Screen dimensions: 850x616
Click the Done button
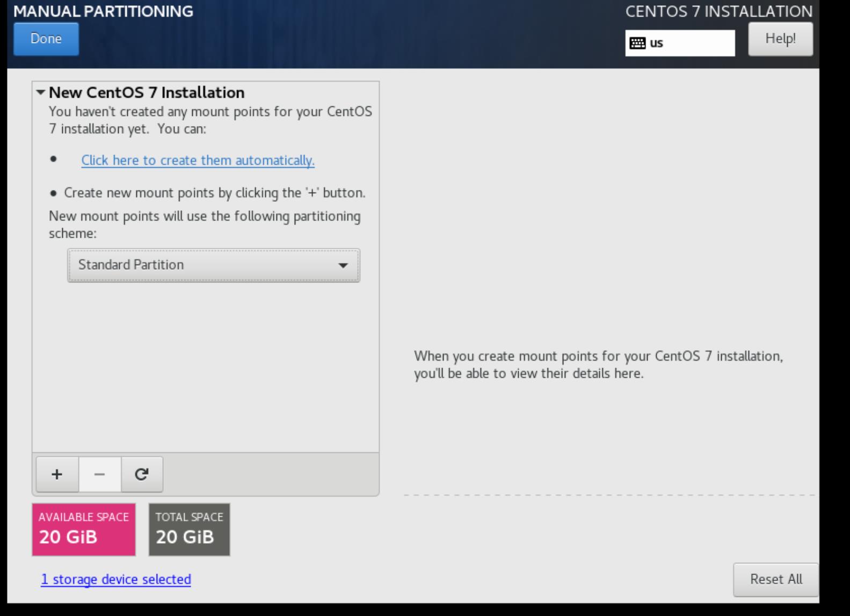coord(46,39)
